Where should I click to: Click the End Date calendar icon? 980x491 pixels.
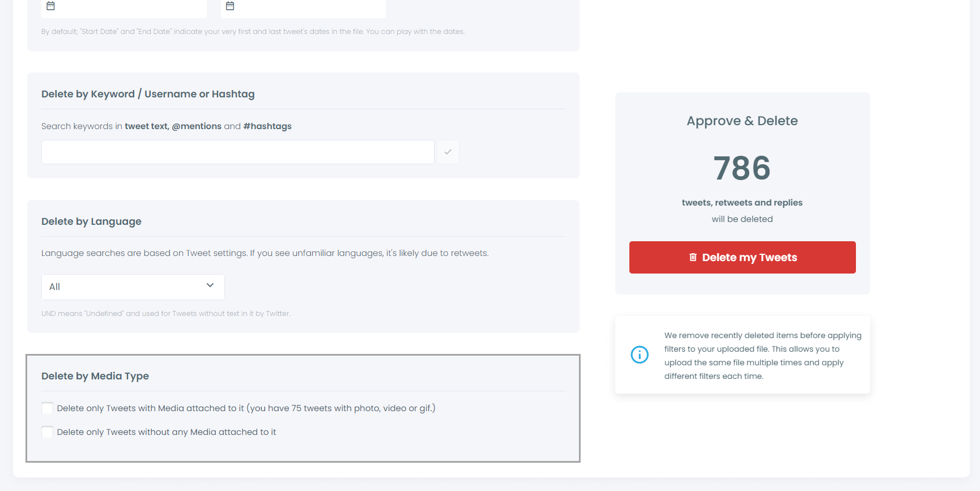[x=230, y=6]
